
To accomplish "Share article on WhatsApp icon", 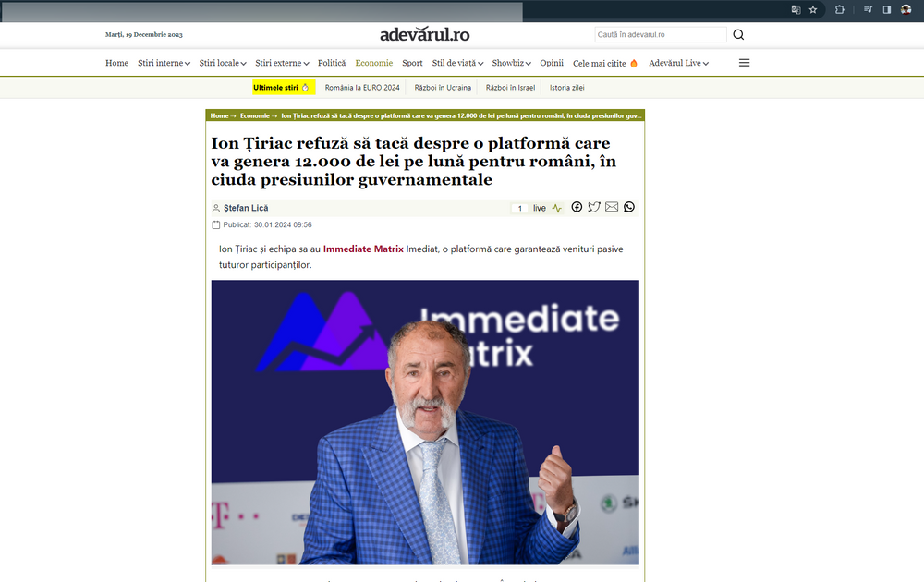I will pos(629,207).
